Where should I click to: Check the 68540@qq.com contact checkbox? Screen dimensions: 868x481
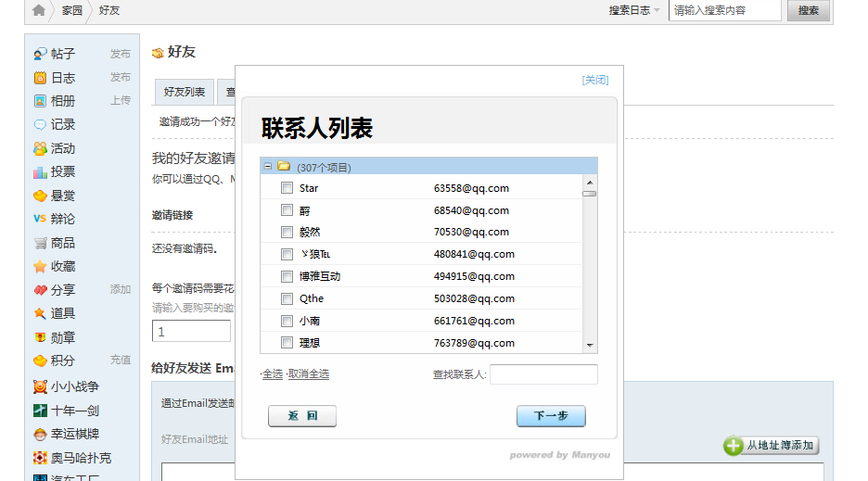287,210
